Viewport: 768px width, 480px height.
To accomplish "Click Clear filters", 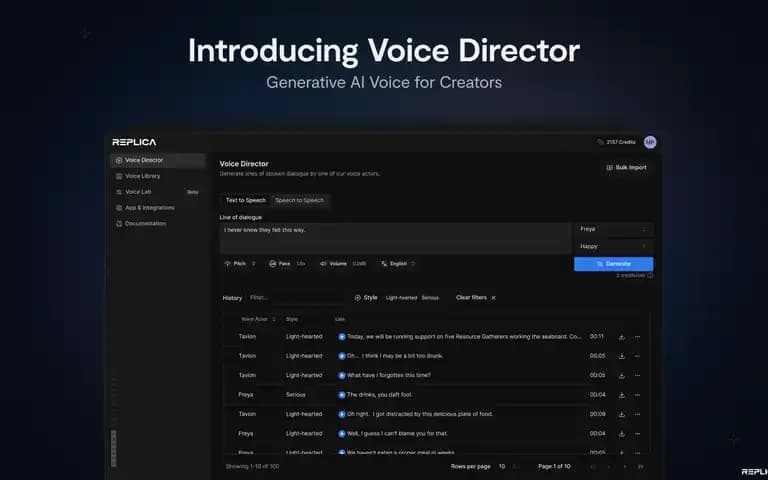I will click(476, 298).
